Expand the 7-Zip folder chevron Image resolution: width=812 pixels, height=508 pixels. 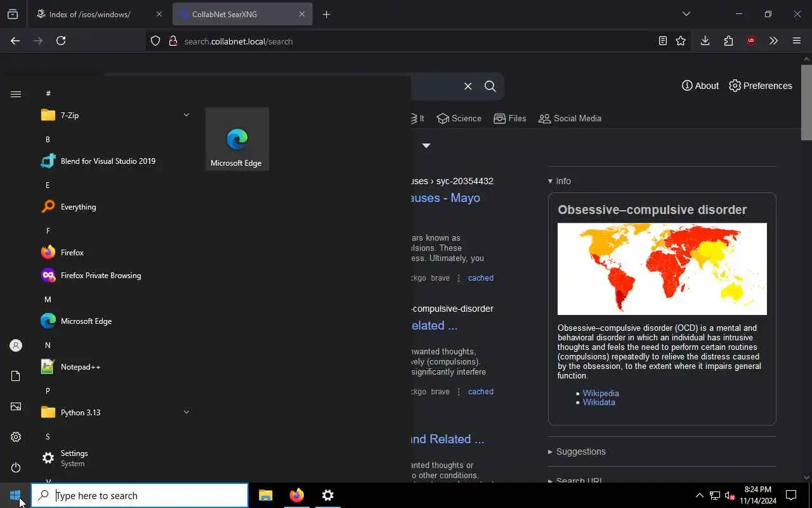(x=186, y=115)
